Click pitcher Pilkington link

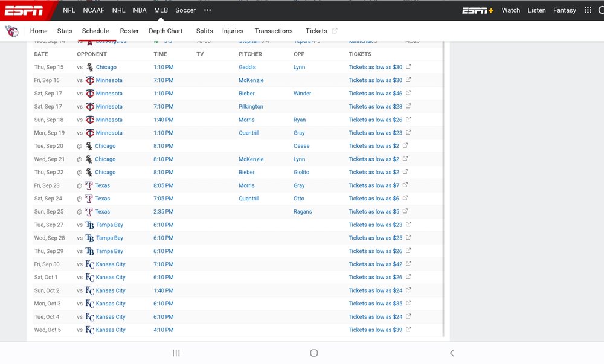point(251,107)
